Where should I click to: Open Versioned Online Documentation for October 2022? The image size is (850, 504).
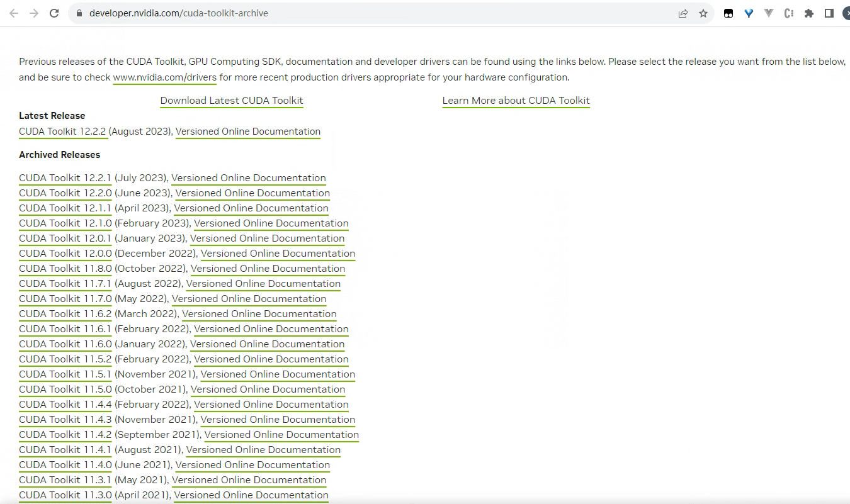tap(268, 269)
